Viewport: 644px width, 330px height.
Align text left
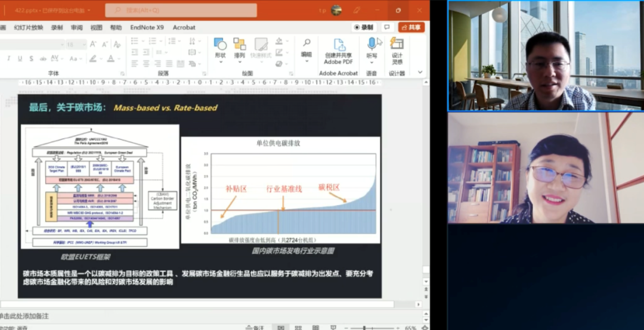tap(135, 63)
